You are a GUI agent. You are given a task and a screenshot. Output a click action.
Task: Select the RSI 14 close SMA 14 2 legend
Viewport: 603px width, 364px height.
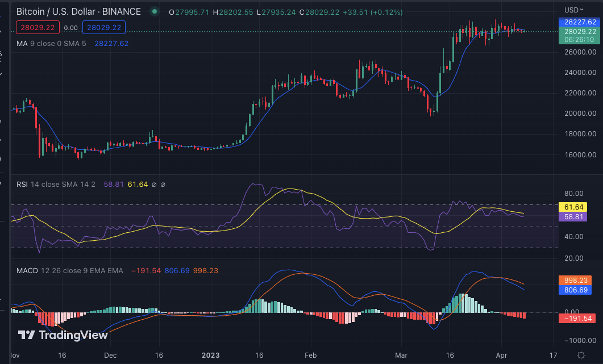[56, 185]
